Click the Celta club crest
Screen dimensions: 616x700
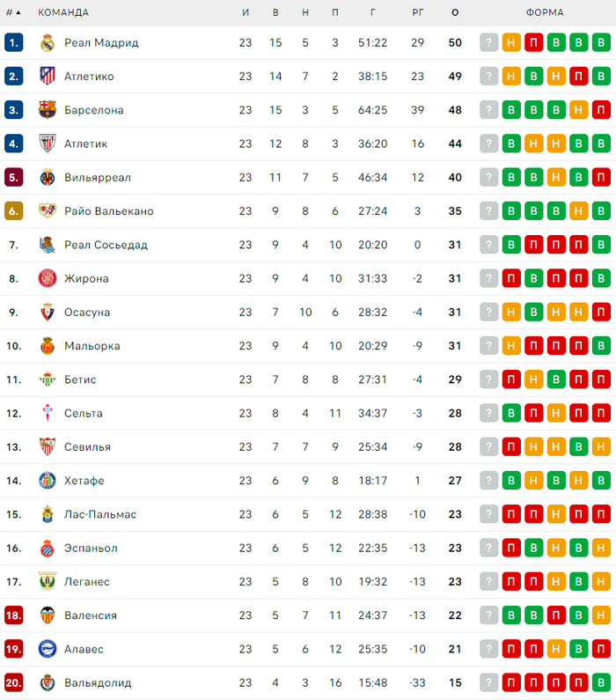tap(48, 413)
